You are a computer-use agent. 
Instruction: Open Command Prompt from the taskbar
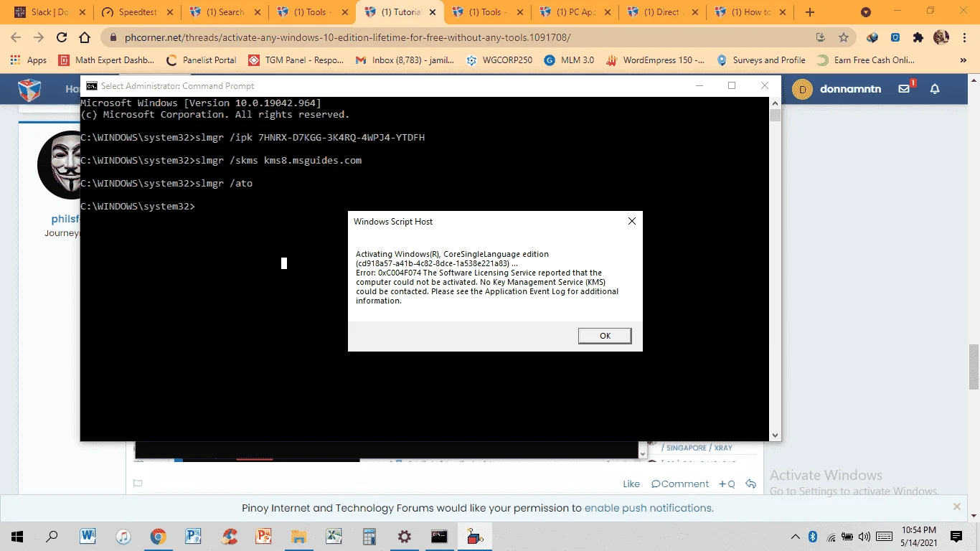[440, 536]
